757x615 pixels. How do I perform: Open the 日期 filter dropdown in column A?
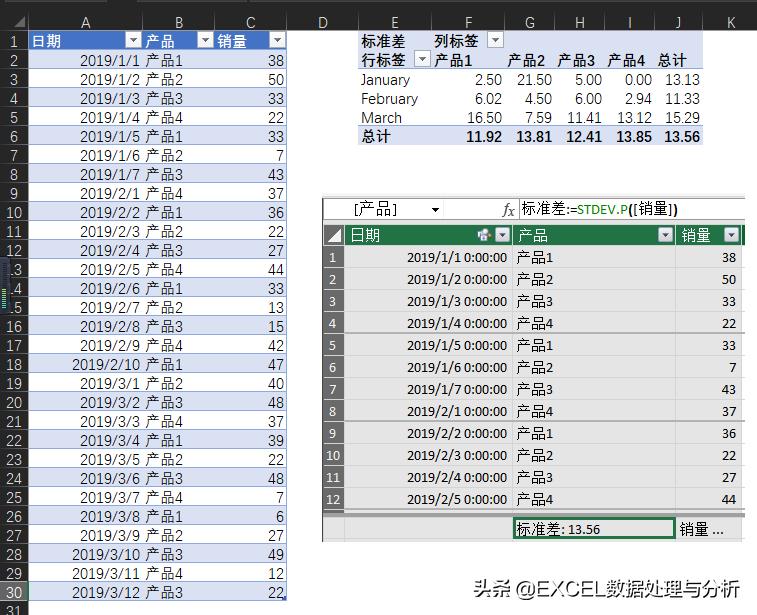point(133,40)
